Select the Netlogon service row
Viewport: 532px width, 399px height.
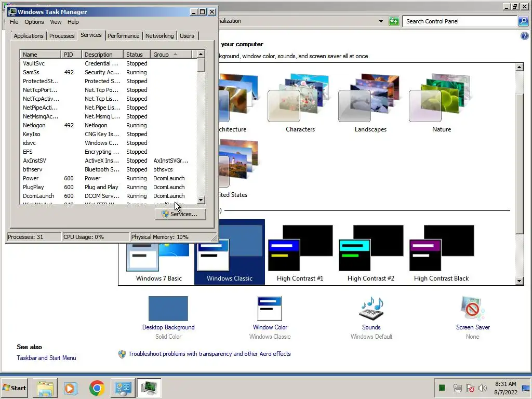108,125
